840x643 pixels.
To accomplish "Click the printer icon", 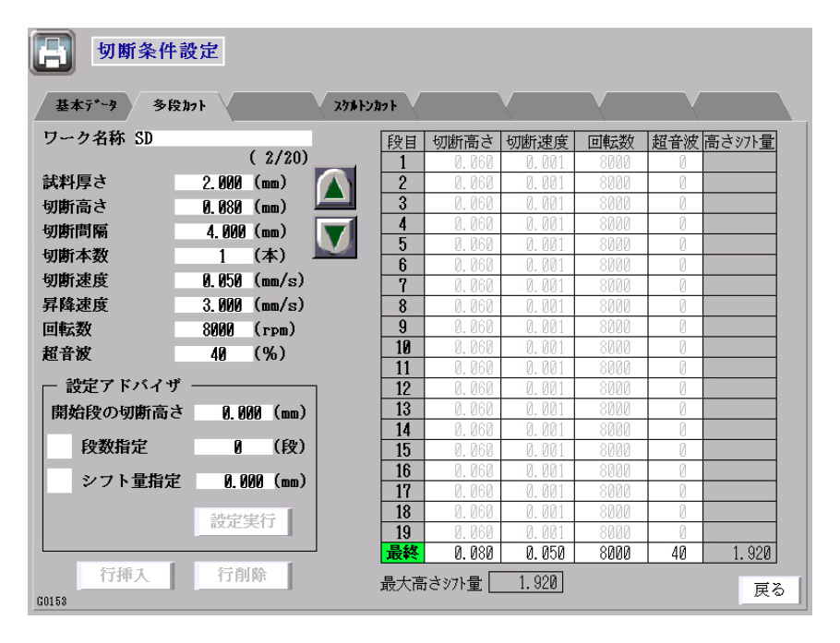I will tap(52, 52).
